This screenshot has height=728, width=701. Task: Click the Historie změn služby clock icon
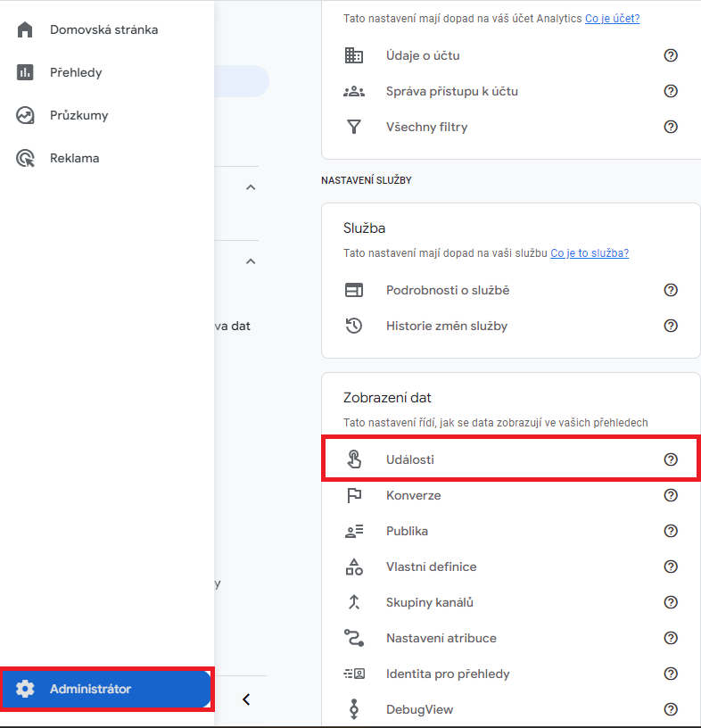(354, 326)
